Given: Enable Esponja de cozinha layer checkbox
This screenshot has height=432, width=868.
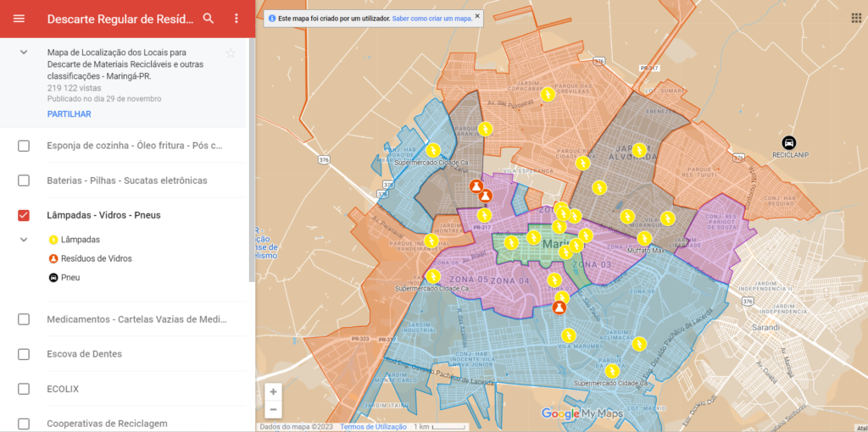Looking at the screenshot, I should [23, 146].
